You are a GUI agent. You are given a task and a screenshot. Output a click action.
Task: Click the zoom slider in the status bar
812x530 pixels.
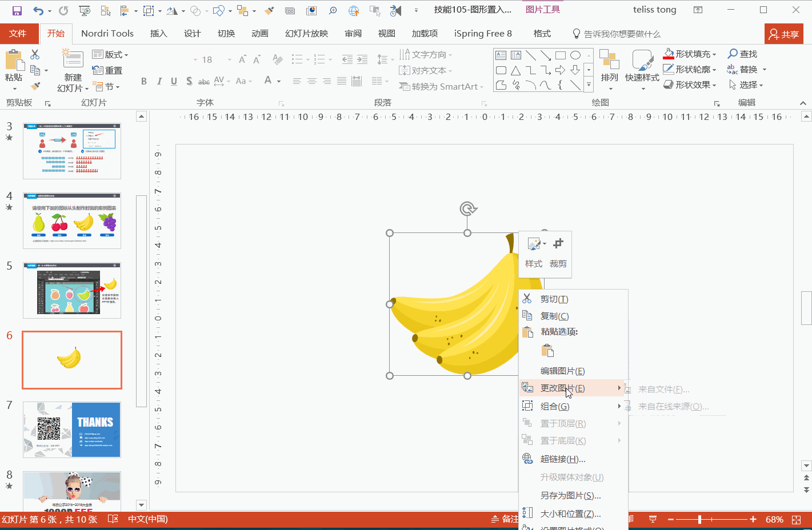pyautogui.click(x=712, y=519)
